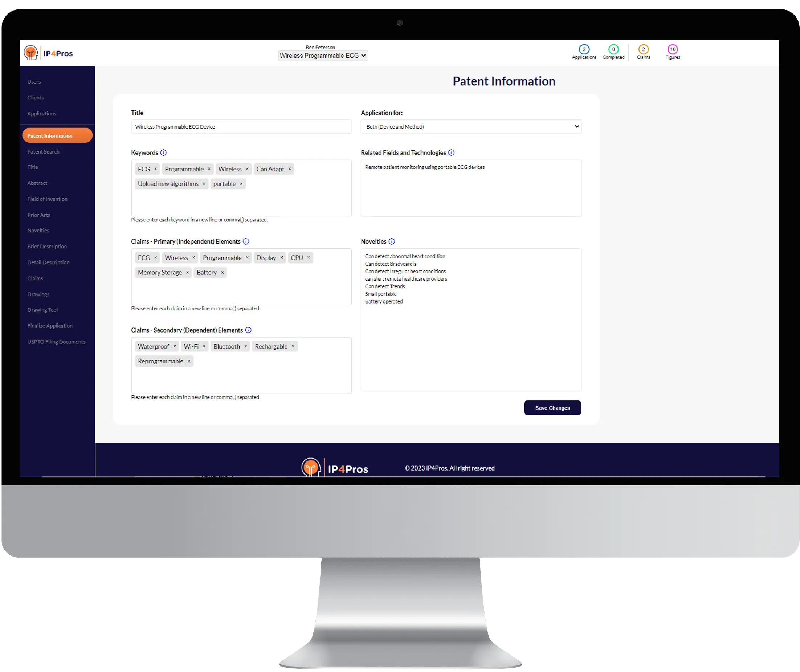
Task: Navigate to USPTO Filing Documents section
Action: [x=56, y=341]
